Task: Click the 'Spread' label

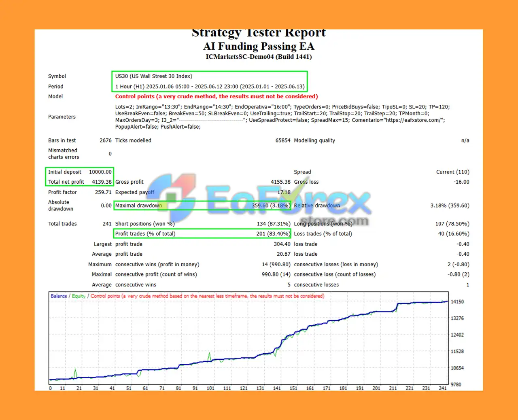Action: coord(302,172)
